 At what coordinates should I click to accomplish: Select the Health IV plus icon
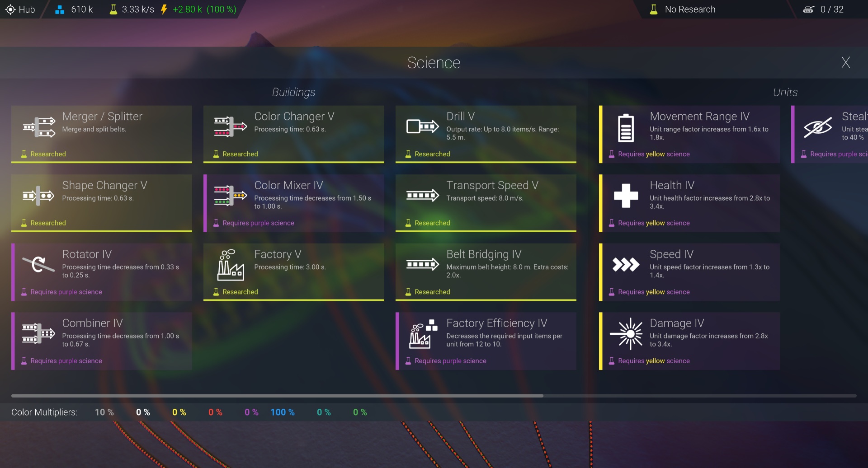(x=626, y=196)
